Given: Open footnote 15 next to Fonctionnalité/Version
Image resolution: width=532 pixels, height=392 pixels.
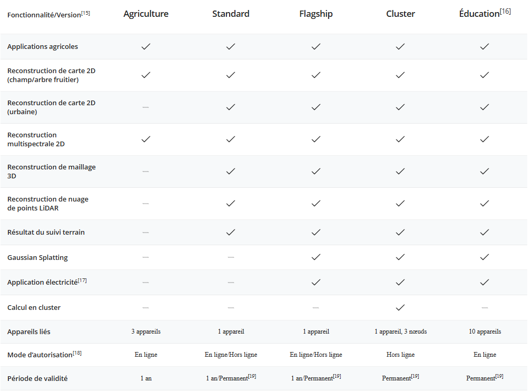Looking at the screenshot, I should [85, 13].
